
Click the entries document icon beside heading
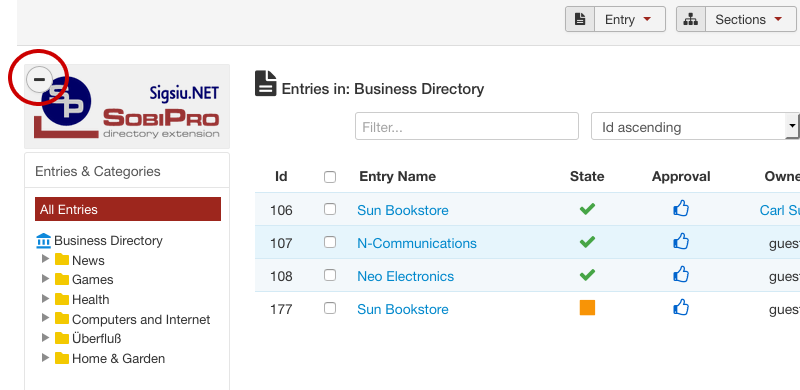[265, 84]
